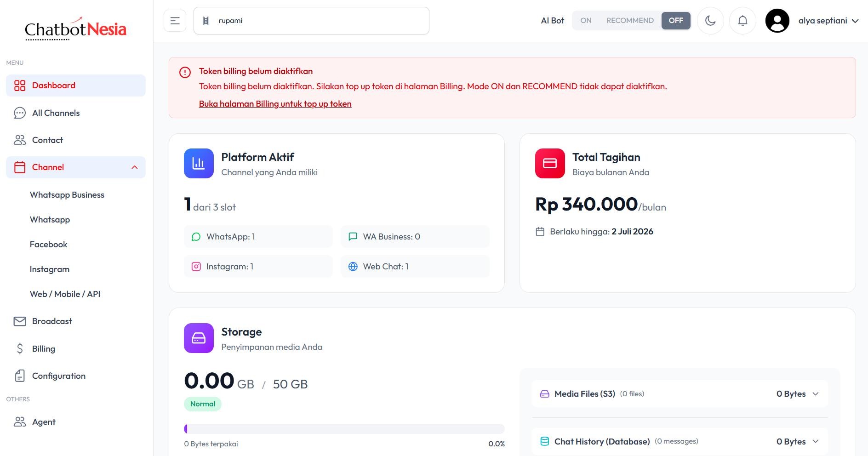The height and width of the screenshot is (456, 868).
Task: Click the user avatar icon
Action: [777, 21]
